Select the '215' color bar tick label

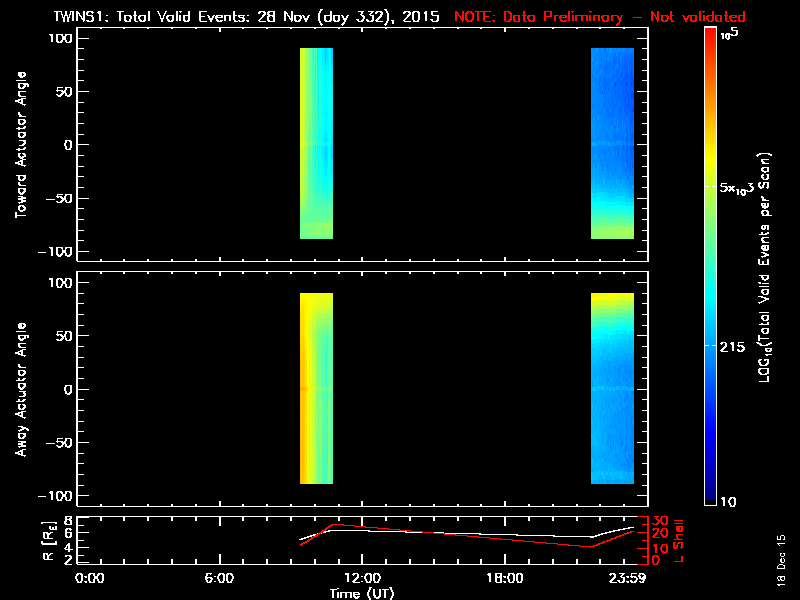(738, 346)
